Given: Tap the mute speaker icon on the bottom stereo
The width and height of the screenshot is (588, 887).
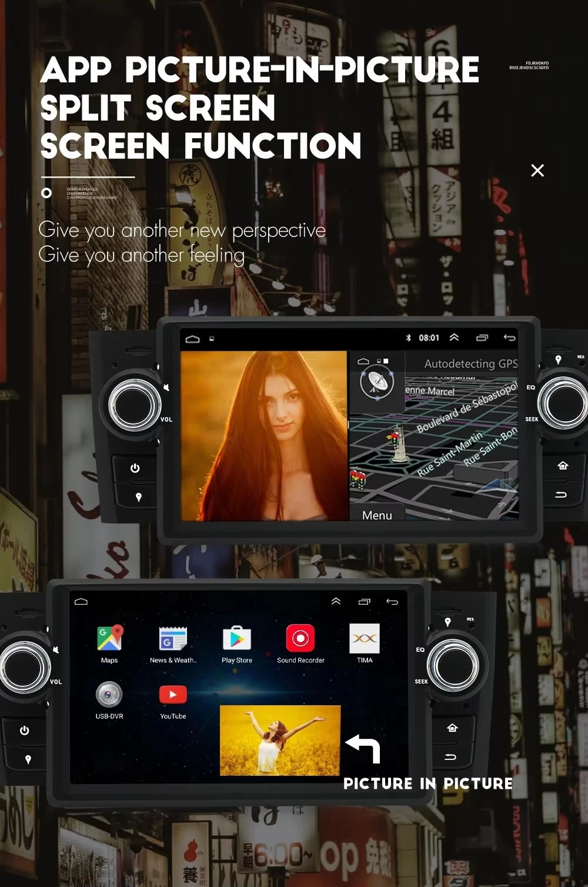Looking at the screenshot, I should [56, 649].
